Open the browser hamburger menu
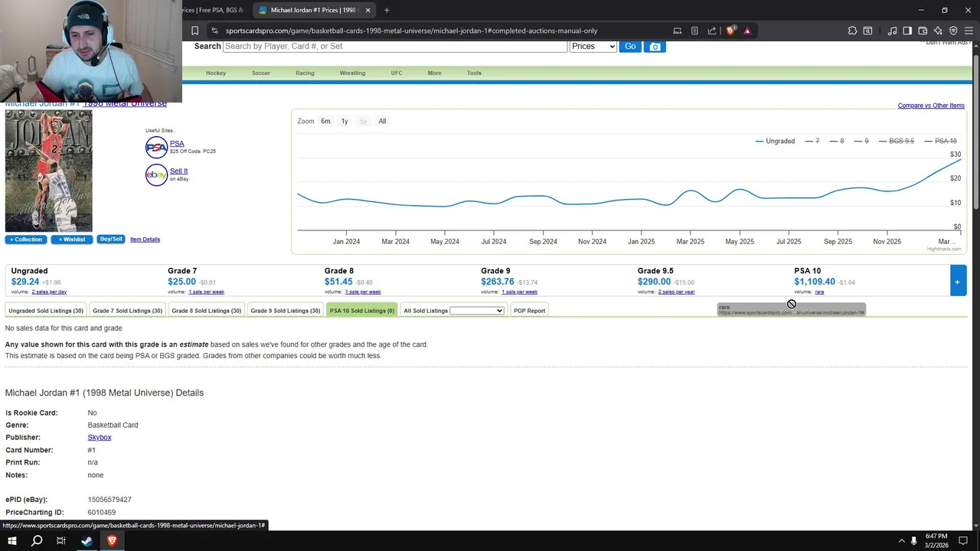The width and height of the screenshot is (980, 551). pos(969,31)
